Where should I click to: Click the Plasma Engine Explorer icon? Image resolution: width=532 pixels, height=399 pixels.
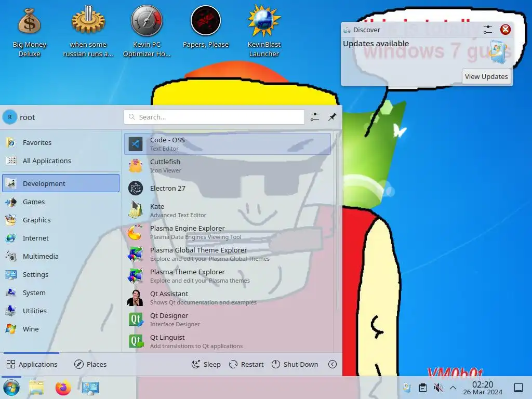pyautogui.click(x=136, y=232)
